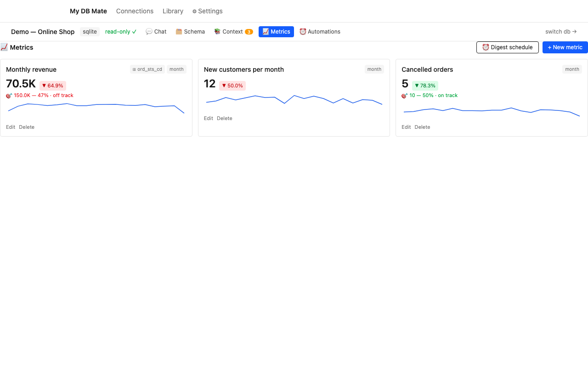Click the Monthly revenue card title

[x=31, y=69]
